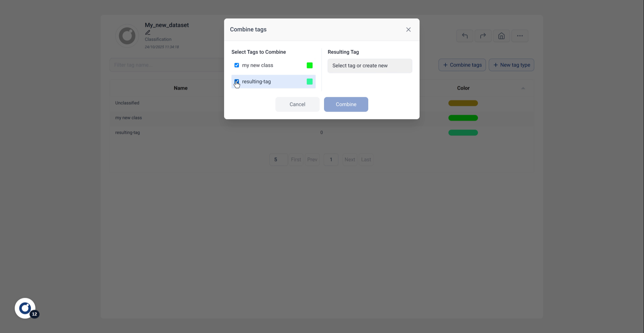This screenshot has width=644, height=333.
Task: Open the notifications logo with badge 12
Action: tap(25, 308)
